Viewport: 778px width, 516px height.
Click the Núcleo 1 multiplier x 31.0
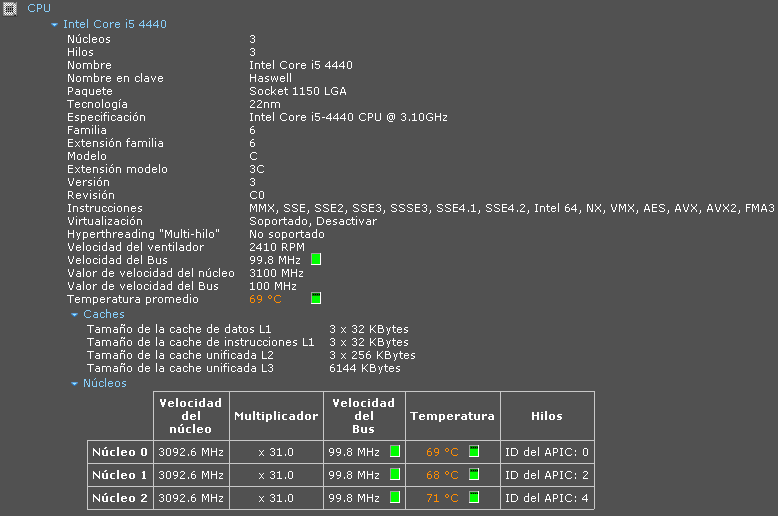(276, 475)
